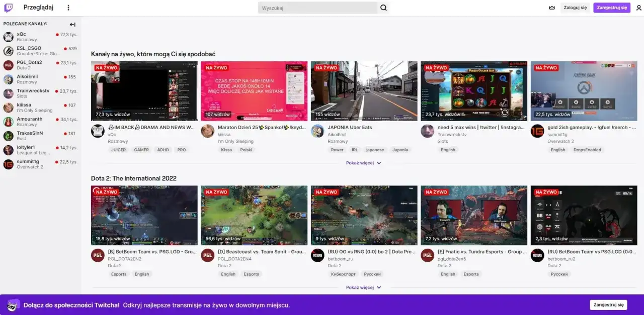Collapse the recommended channels sidebar
The height and width of the screenshot is (315, 644).
point(72,24)
